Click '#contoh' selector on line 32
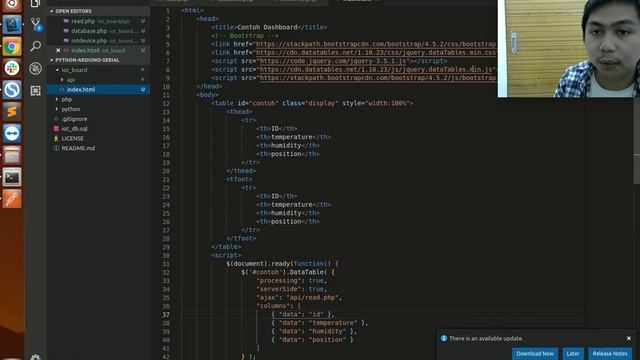Viewport: 640px width, 360px height. click(264, 272)
